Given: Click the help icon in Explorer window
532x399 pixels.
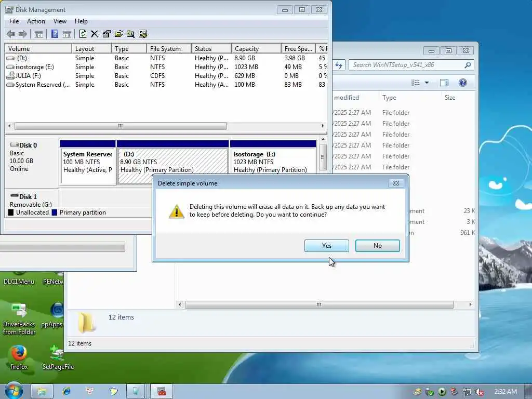Looking at the screenshot, I should [x=462, y=83].
